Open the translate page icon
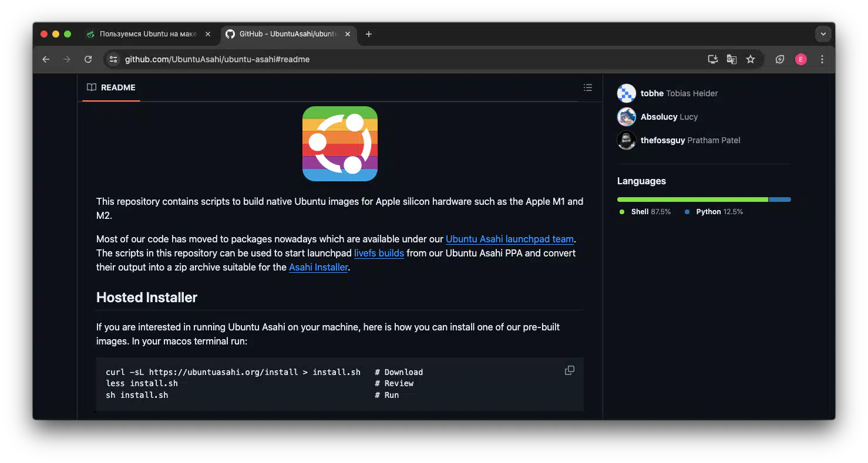 [x=732, y=59]
